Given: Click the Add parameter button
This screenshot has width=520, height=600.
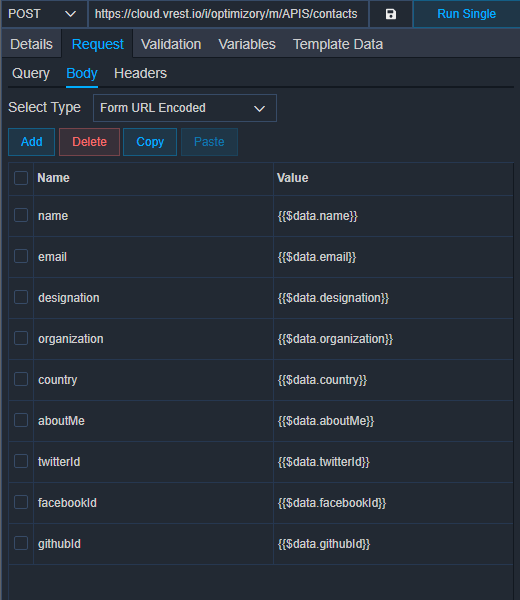Looking at the screenshot, I should point(31,142).
